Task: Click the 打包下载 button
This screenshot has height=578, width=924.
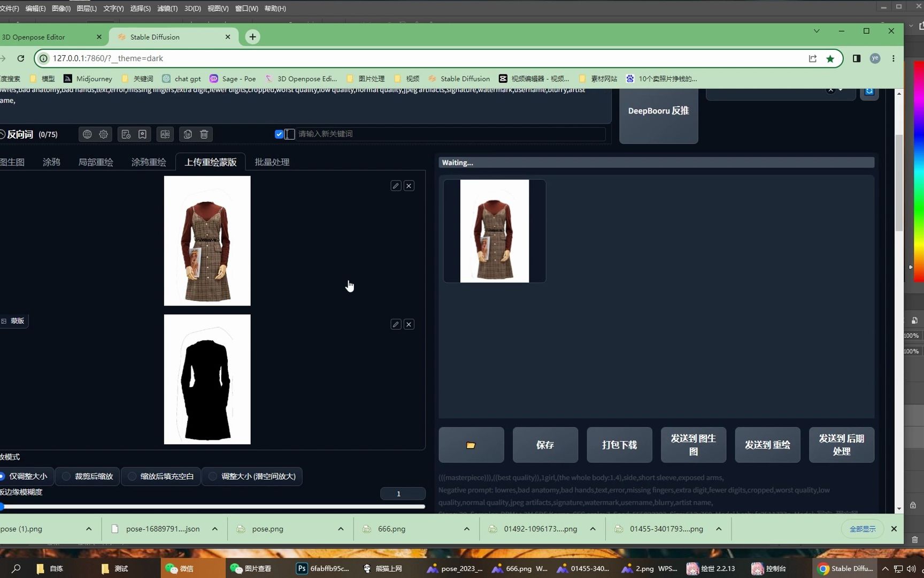Action: (619, 445)
